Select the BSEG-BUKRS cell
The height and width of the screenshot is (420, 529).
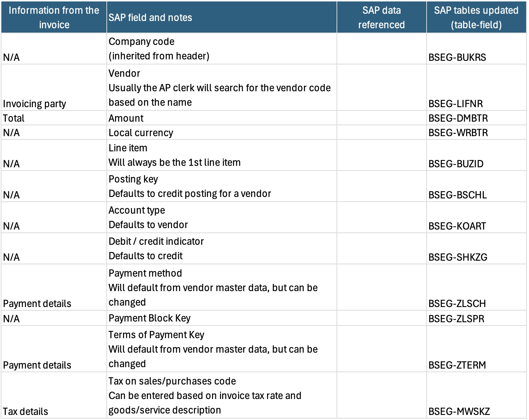point(476,49)
